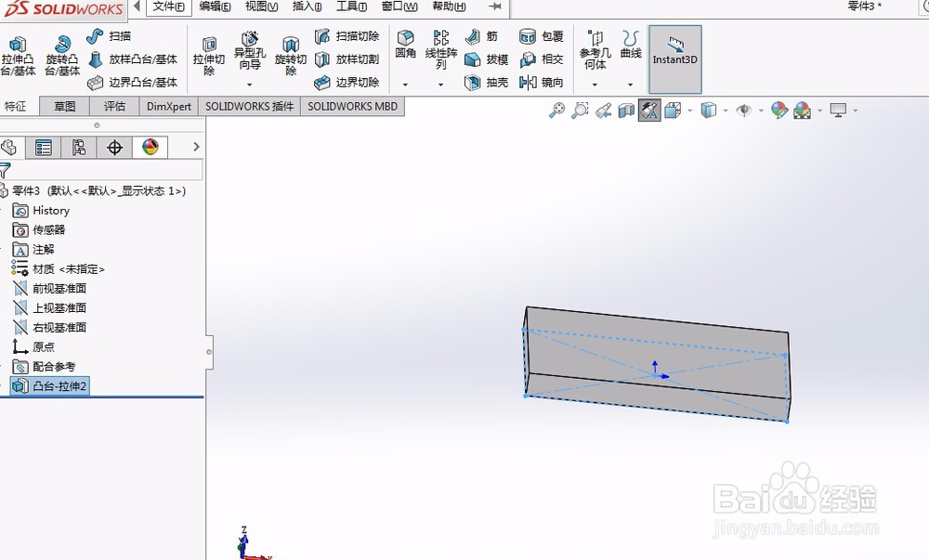Click the Edit Appearance color ball
The image size is (929, 560).
pos(779,111)
